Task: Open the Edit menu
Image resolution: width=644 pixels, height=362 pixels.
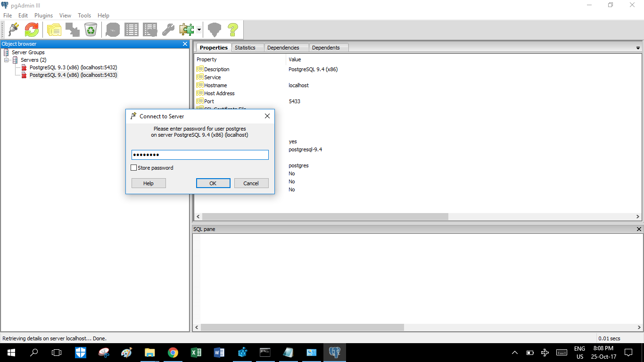Action: 23,16
